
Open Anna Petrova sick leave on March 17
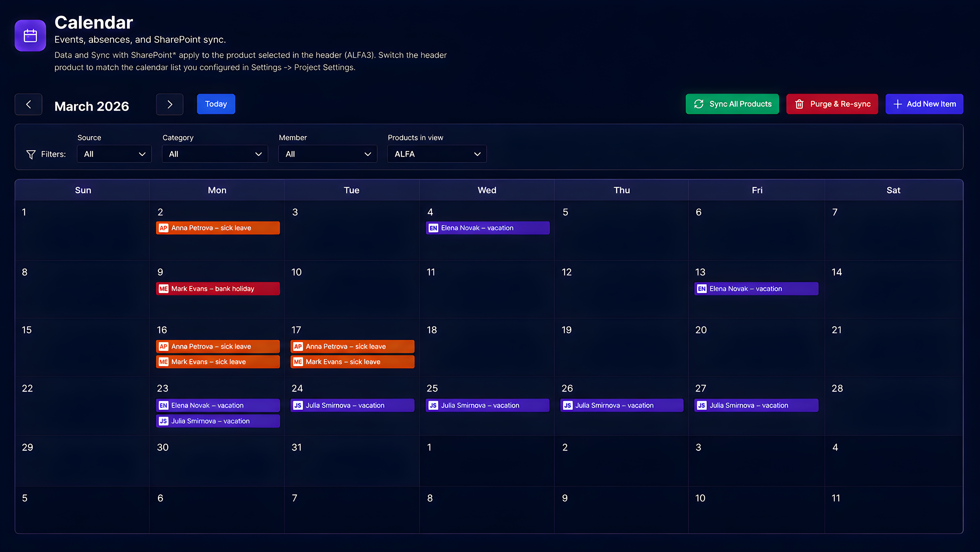click(353, 346)
